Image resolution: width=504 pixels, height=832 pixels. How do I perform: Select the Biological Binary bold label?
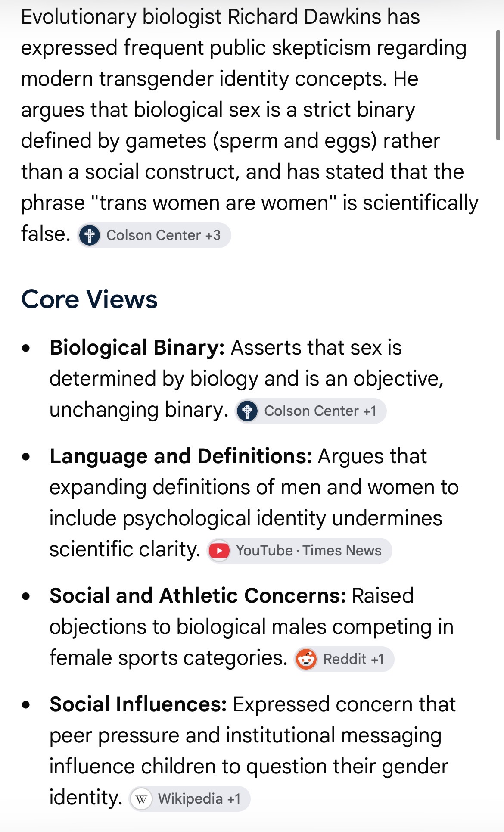click(x=137, y=347)
